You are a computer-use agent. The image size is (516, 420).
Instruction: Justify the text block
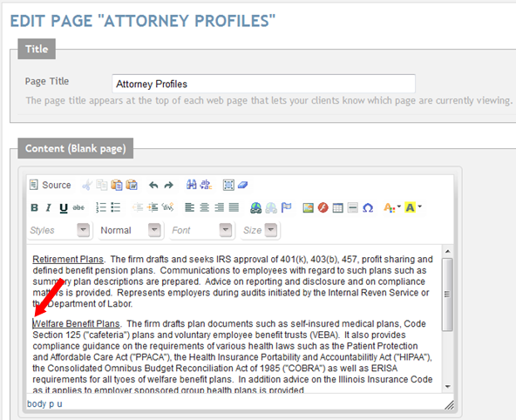point(234,207)
